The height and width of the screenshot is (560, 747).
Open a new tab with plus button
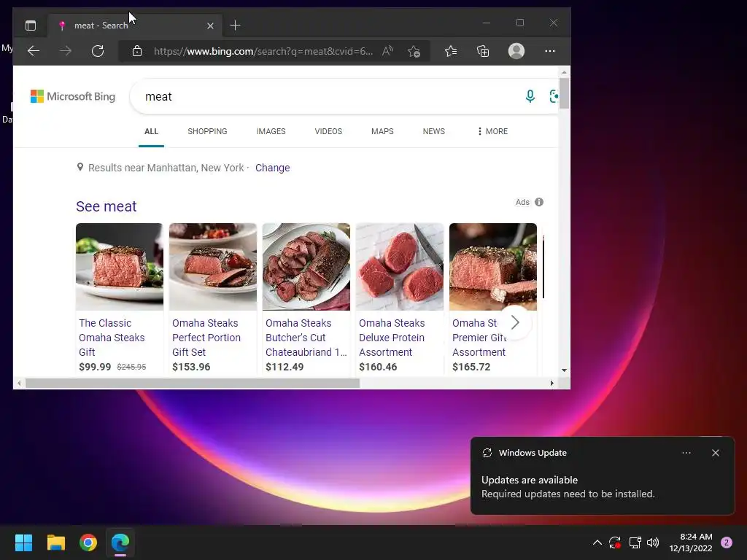235,26
